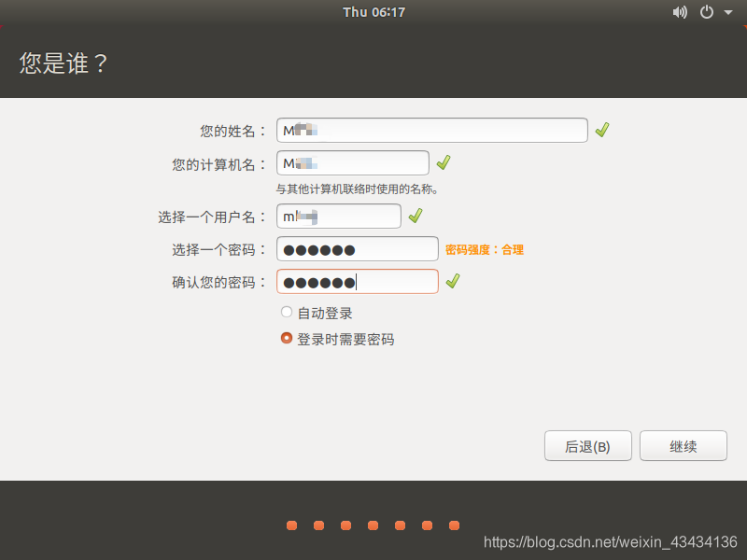Click the checkmark beside confirm password field
The width and height of the screenshot is (747, 560).
(x=453, y=281)
